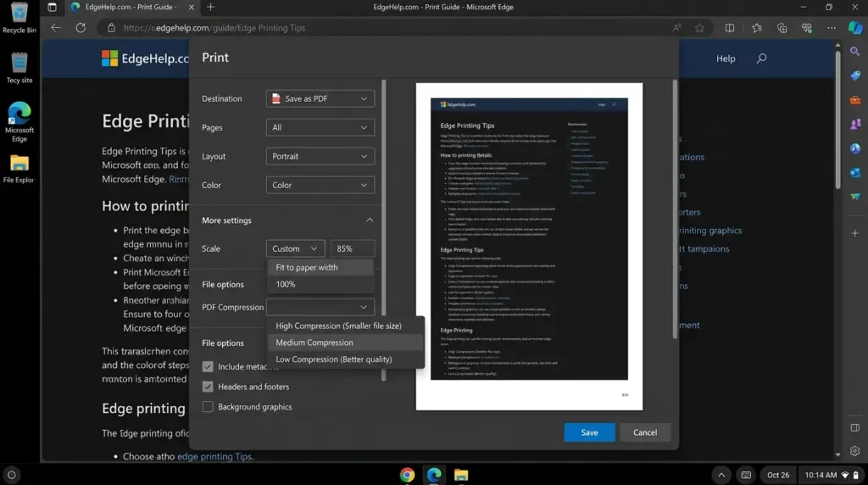Click the address bar URL

tap(214, 28)
